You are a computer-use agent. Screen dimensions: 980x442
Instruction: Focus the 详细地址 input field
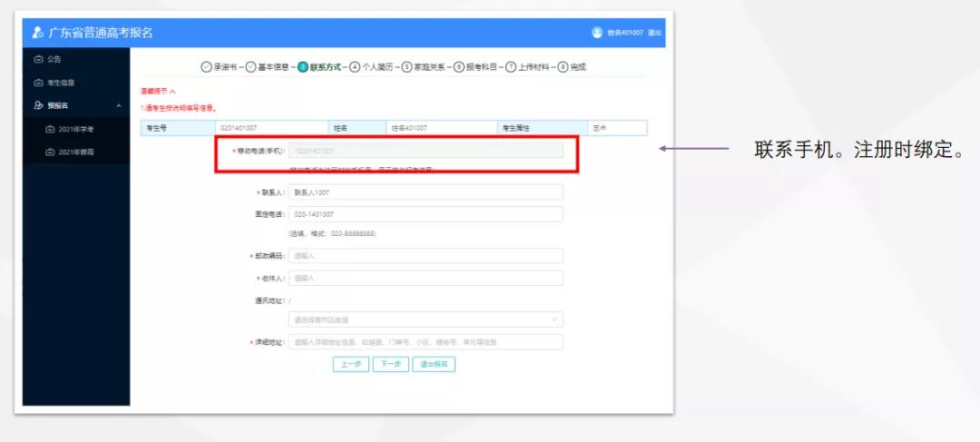tap(426, 342)
